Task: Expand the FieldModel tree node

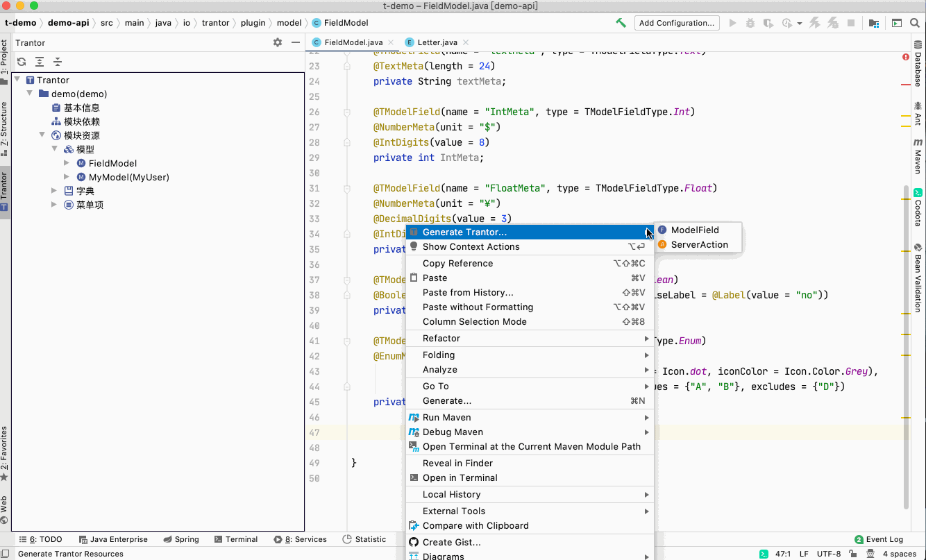Action: 67,163
